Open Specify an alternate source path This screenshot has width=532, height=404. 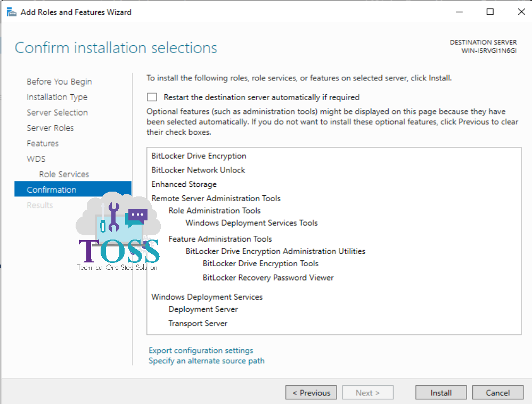[207, 360]
